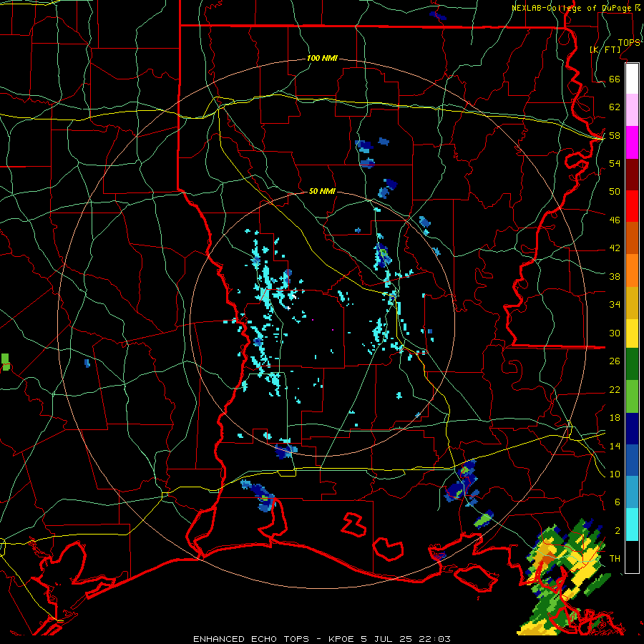Click the "TH" threshold label
644x644 pixels.
point(615,558)
